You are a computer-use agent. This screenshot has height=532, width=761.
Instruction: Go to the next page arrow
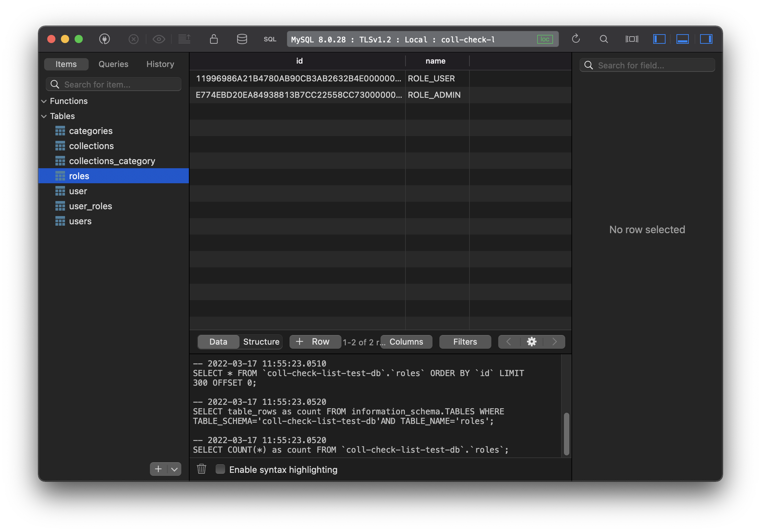pyautogui.click(x=554, y=342)
